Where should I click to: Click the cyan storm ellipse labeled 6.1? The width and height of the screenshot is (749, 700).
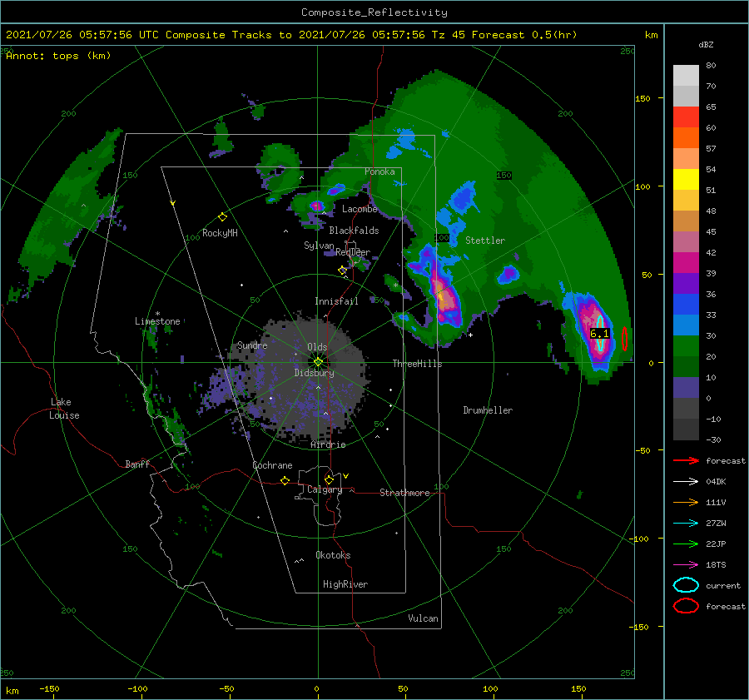[x=600, y=333]
